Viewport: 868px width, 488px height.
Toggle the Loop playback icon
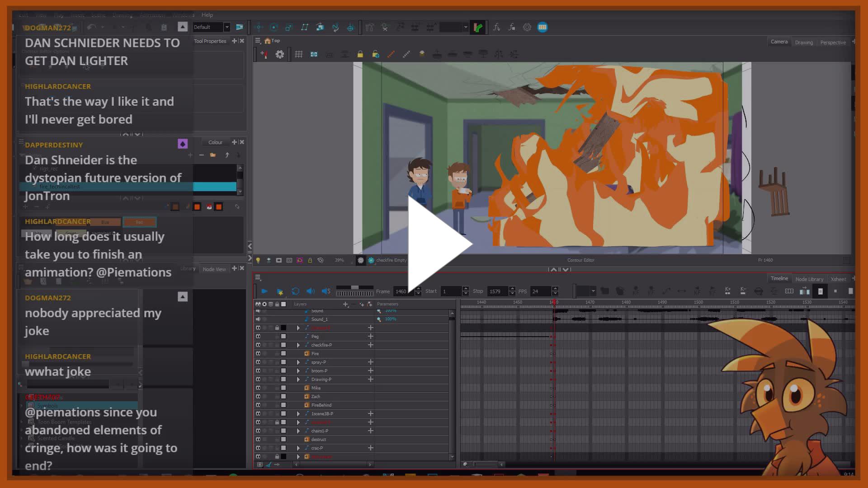pos(295,291)
